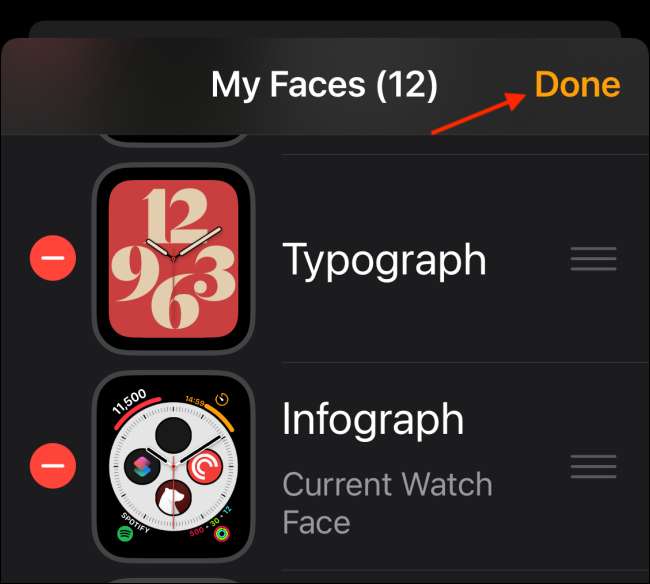The height and width of the screenshot is (584, 650).
Task: Tap red delete icon beside Infograph
Action: click(53, 465)
